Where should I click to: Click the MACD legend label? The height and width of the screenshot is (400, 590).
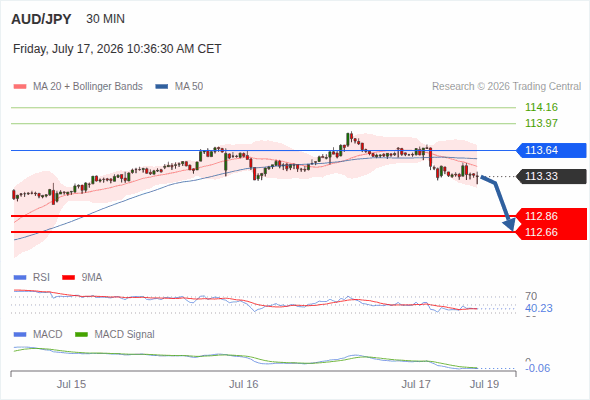[x=48, y=335]
